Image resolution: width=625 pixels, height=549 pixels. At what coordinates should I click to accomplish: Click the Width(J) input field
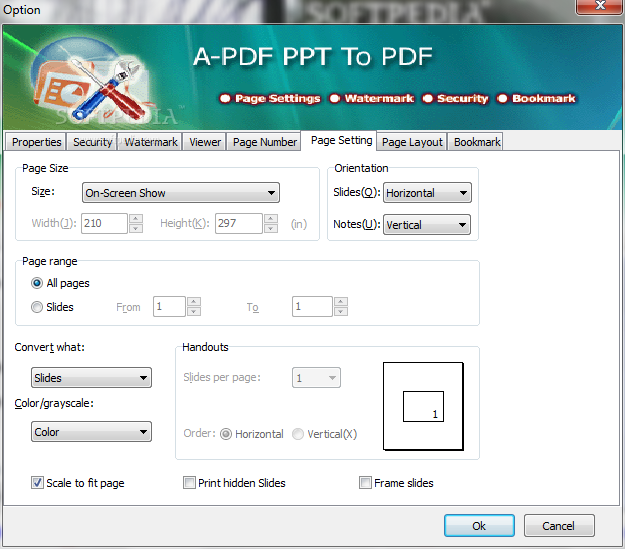point(104,223)
